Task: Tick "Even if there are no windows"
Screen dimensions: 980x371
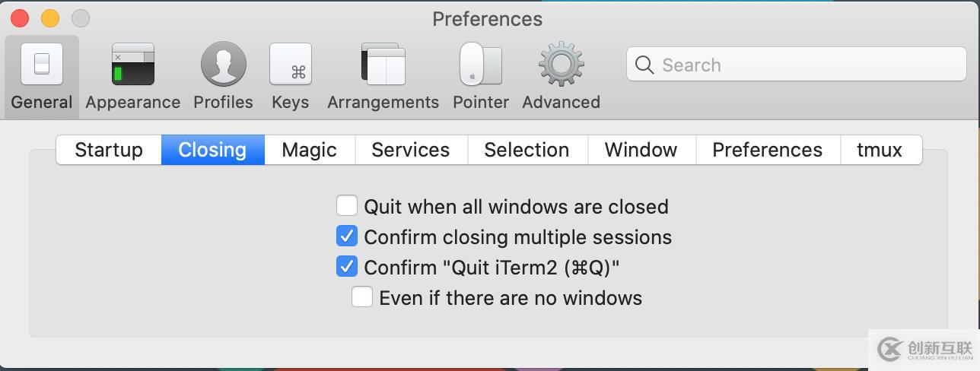Action: pyautogui.click(x=362, y=297)
